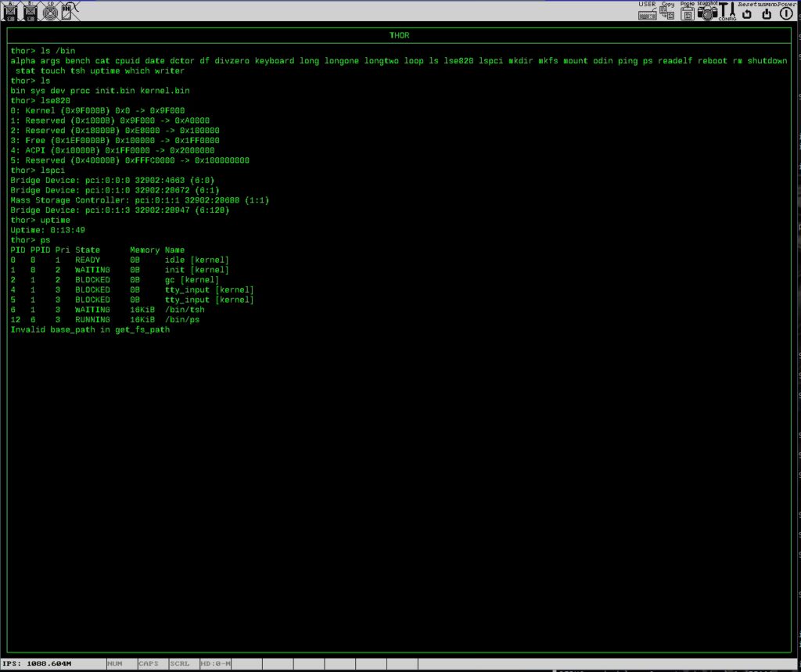The height and width of the screenshot is (672, 801).
Task: Click the HD:0-M status indicator
Action: (215, 663)
